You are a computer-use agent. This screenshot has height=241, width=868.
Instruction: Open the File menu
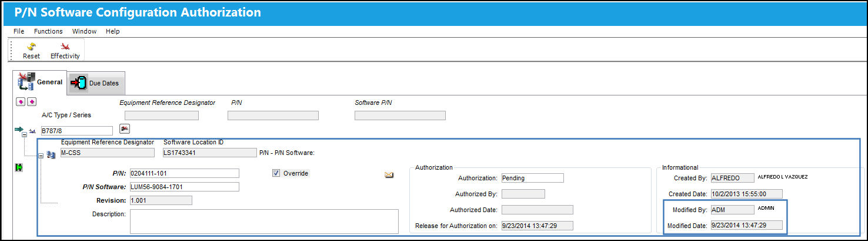coord(19,31)
